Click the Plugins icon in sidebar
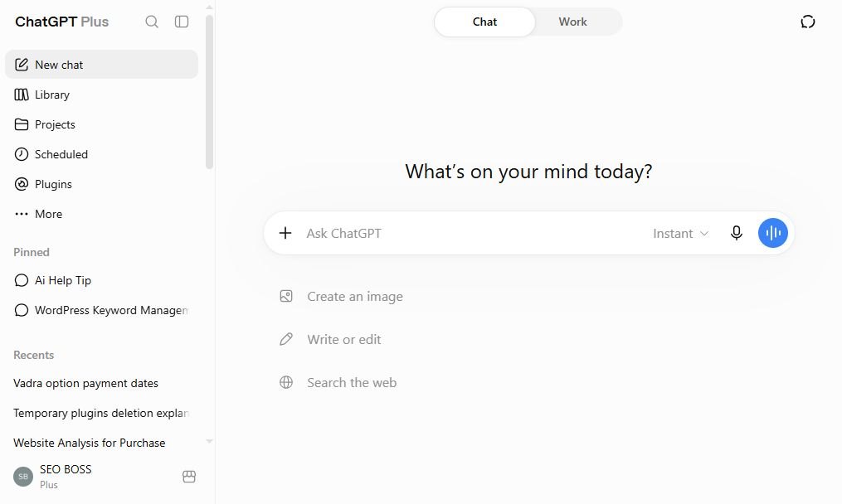 [x=22, y=184]
